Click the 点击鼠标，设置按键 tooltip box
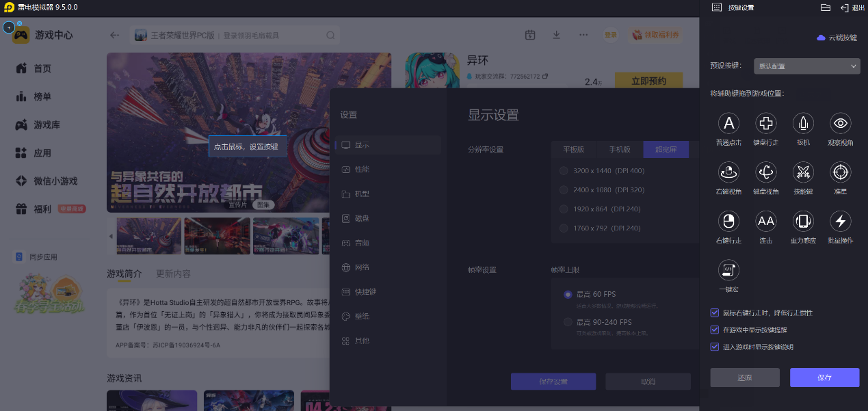868x411 pixels. point(248,146)
